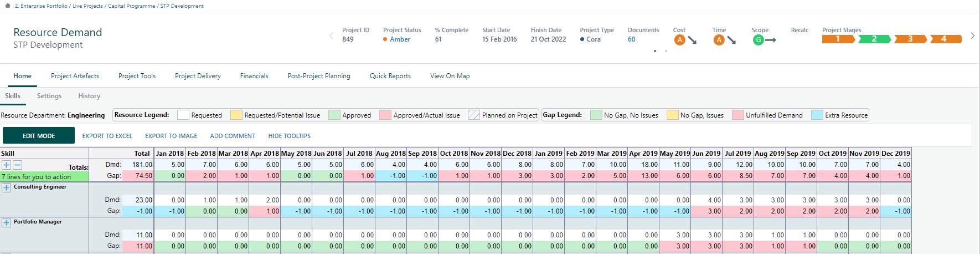Click the Totals demand value 181.00

[x=142, y=165]
